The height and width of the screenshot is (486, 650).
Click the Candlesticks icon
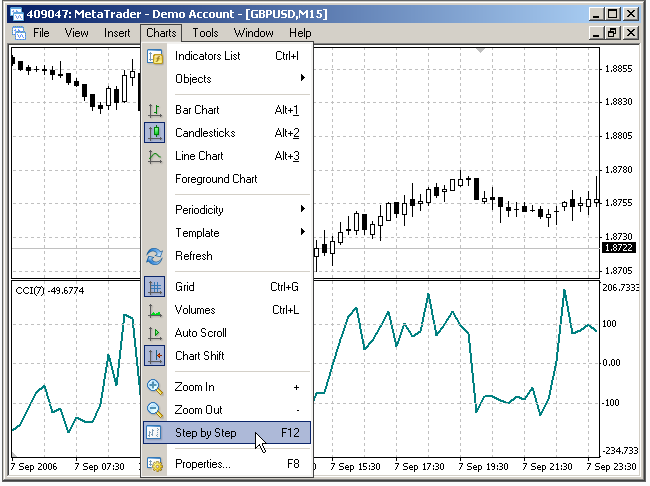coord(155,133)
